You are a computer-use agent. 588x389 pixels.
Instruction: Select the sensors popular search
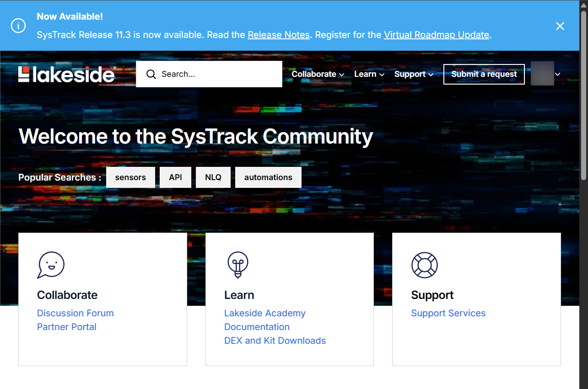coord(130,177)
